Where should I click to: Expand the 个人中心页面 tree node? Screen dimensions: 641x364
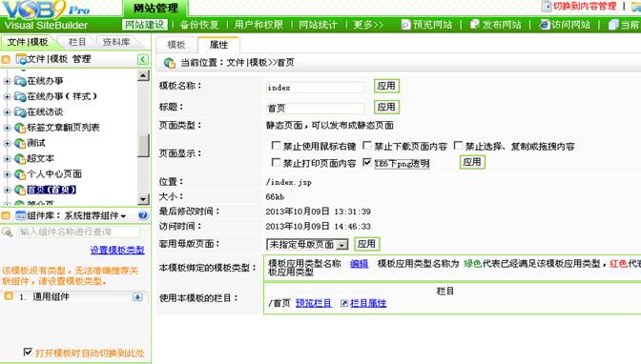pyautogui.click(x=7, y=174)
